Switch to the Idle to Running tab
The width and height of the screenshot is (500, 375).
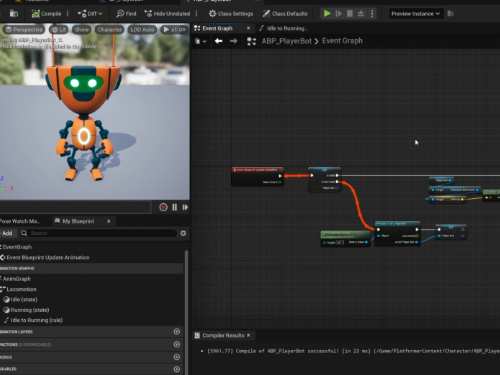286,28
